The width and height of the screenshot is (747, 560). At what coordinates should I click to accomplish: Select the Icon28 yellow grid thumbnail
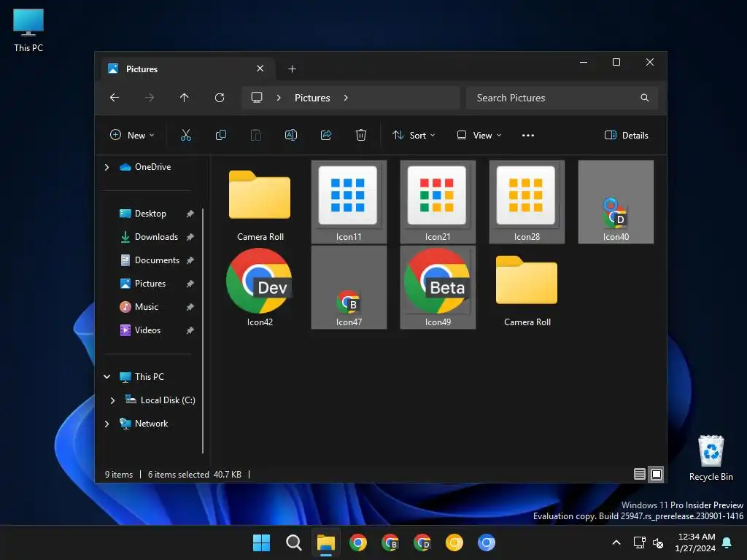coord(527,202)
